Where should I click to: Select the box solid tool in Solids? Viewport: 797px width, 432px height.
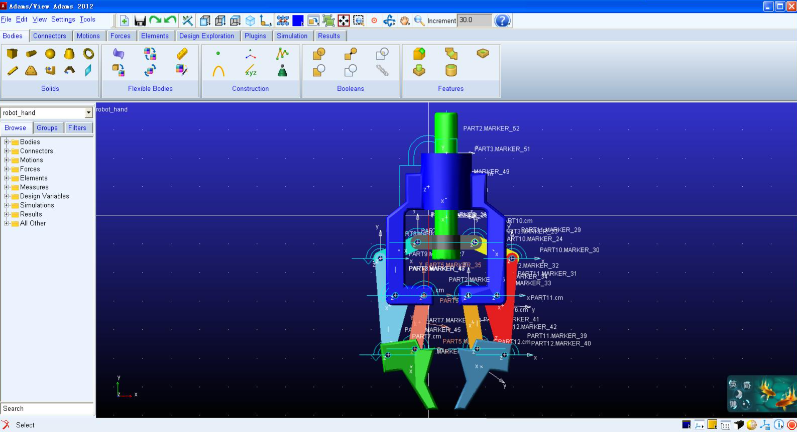pos(13,54)
